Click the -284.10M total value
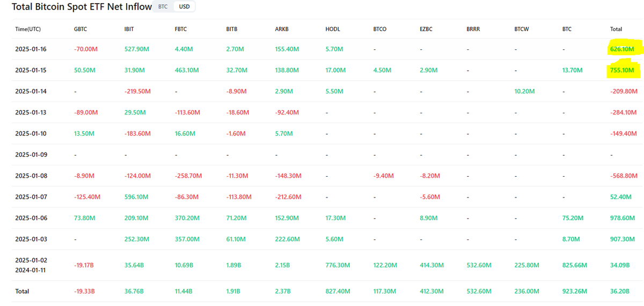 tap(624, 112)
